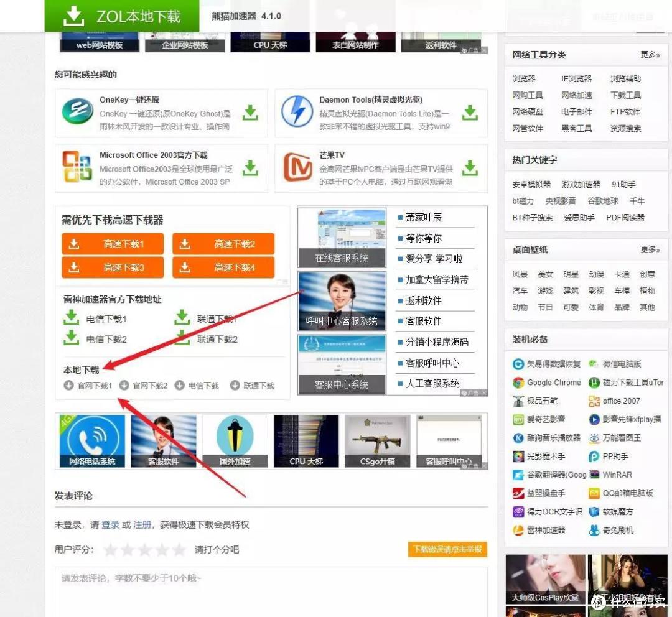Click the 注册 link
Viewport: 672px width, 617px height.
pos(142,525)
